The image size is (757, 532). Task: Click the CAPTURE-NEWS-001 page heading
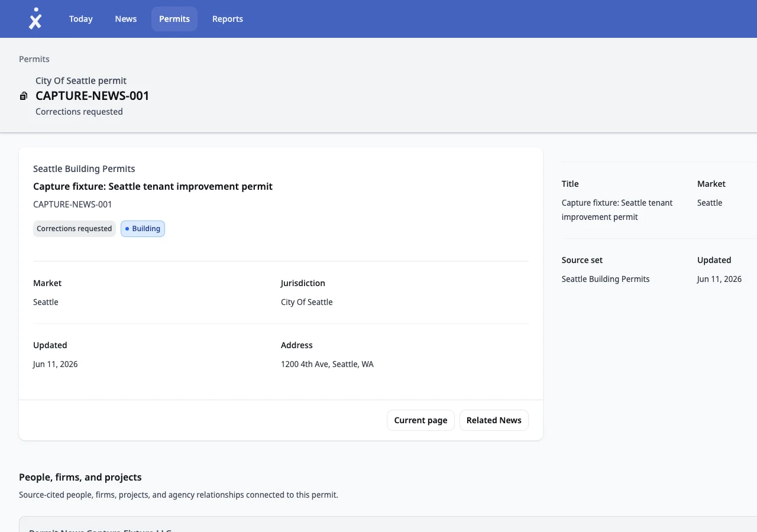tap(92, 96)
